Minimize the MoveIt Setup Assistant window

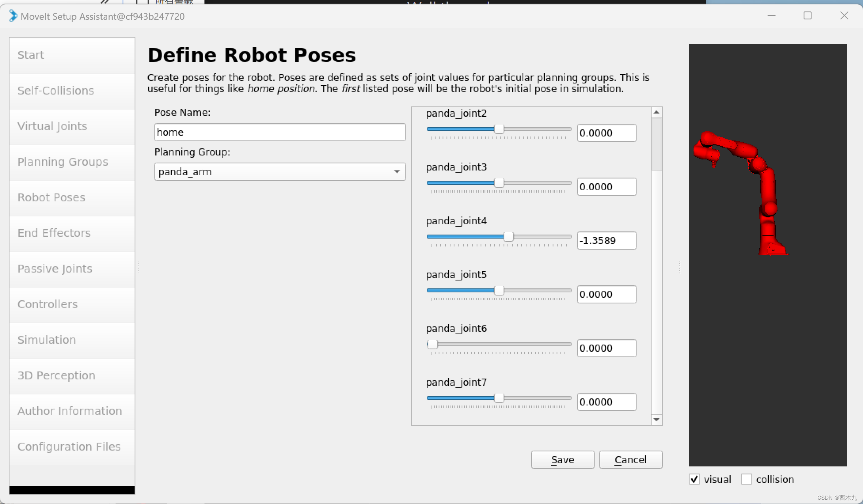tap(772, 16)
